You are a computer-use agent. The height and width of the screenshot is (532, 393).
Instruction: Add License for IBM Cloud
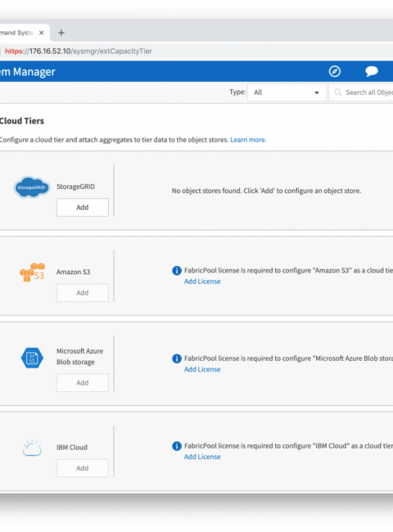tap(202, 457)
